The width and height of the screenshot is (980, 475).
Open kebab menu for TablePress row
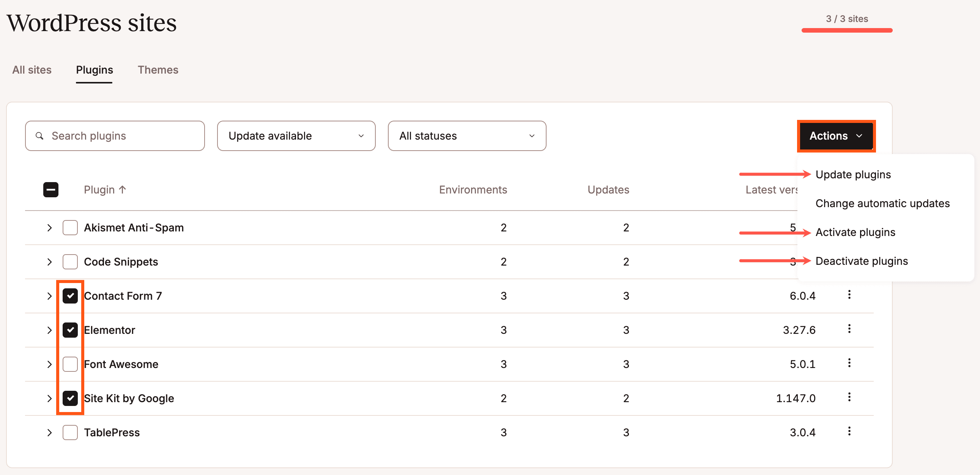tap(849, 431)
